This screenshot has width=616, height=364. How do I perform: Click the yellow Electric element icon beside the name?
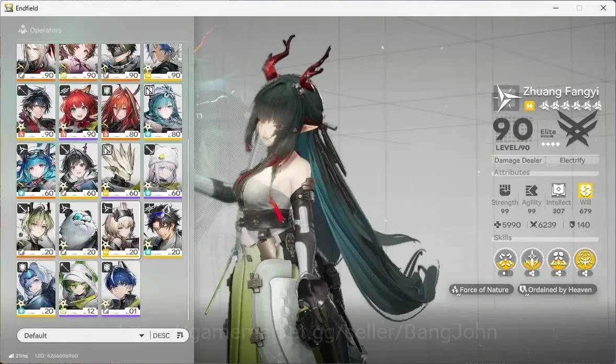pos(529,105)
